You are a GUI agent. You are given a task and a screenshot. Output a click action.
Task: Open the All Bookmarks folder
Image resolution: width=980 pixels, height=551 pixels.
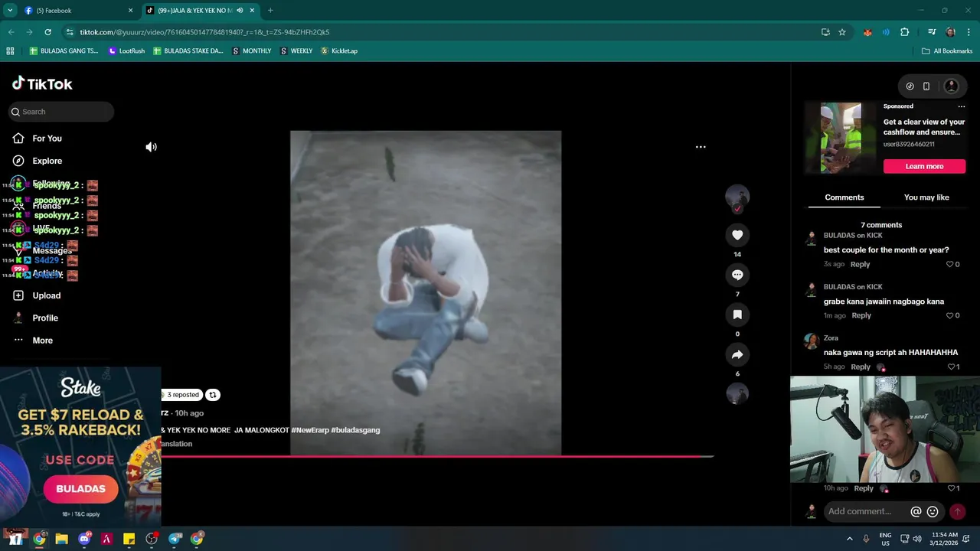point(947,51)
